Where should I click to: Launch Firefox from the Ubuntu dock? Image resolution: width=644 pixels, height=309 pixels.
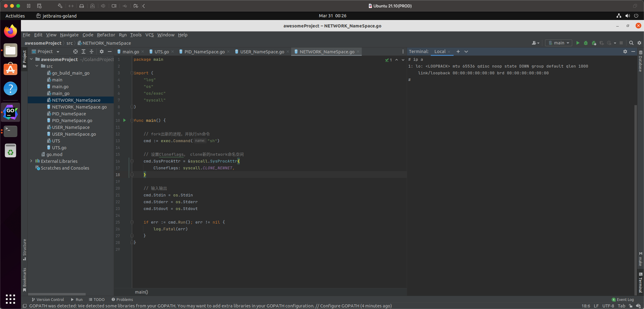pos(10,31)
